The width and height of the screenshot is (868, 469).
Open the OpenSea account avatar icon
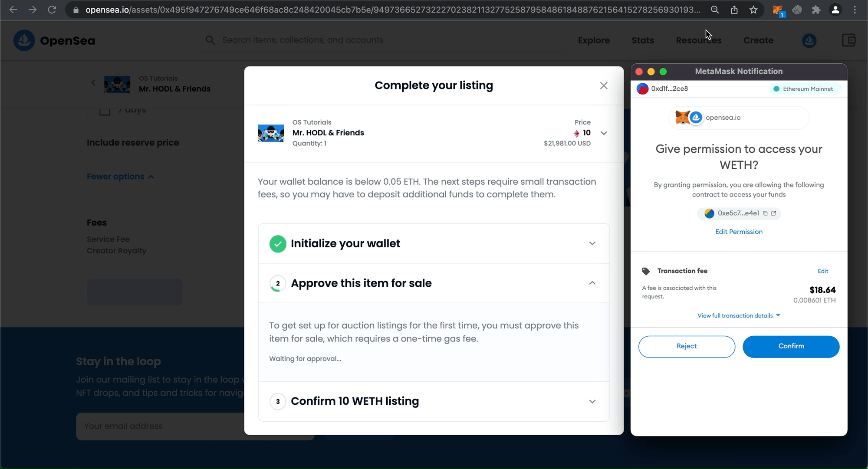809,40
